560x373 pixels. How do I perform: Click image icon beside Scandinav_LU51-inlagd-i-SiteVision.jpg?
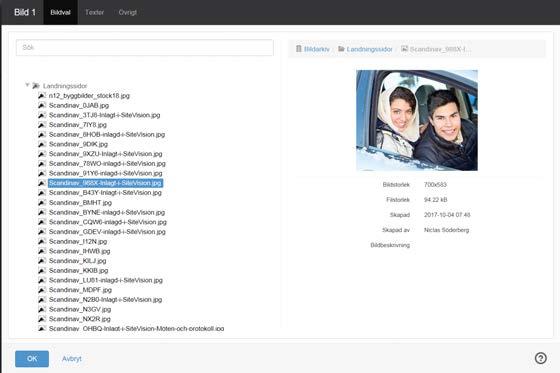click(x=42, y=280)
